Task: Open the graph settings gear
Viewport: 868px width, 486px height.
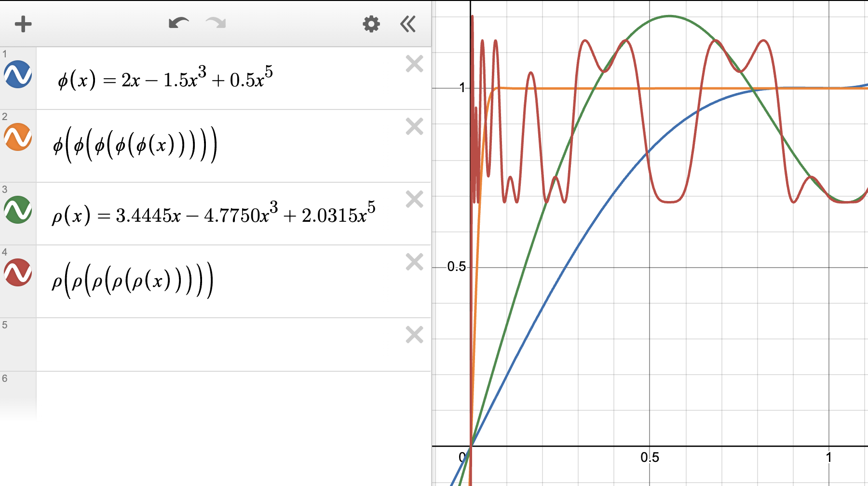Action: pyautogui.click(x=370, y=24)
